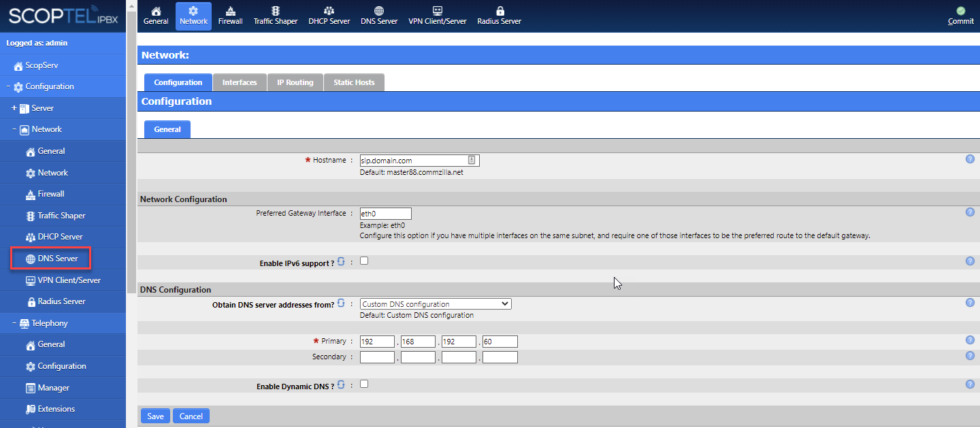Click the third octet of Secondary DNS
Image resolution: width=980 pixels, height=428 pixels.
459,357
